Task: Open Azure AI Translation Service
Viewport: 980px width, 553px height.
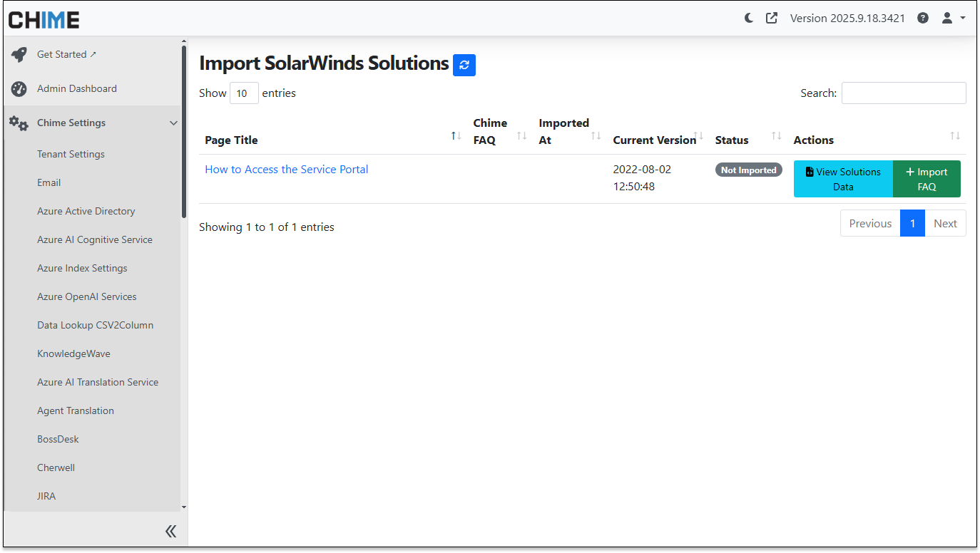Action: click(98, 382)
